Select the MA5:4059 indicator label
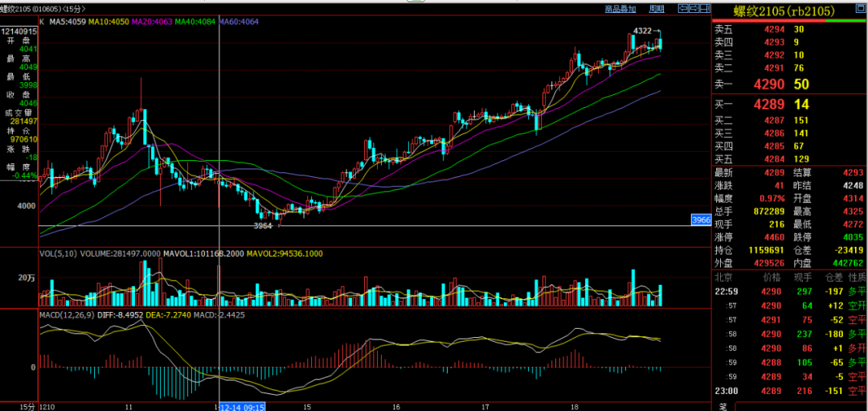Image resolution: width=868 pixels, height=411 pixels. (x=67, y=23)
